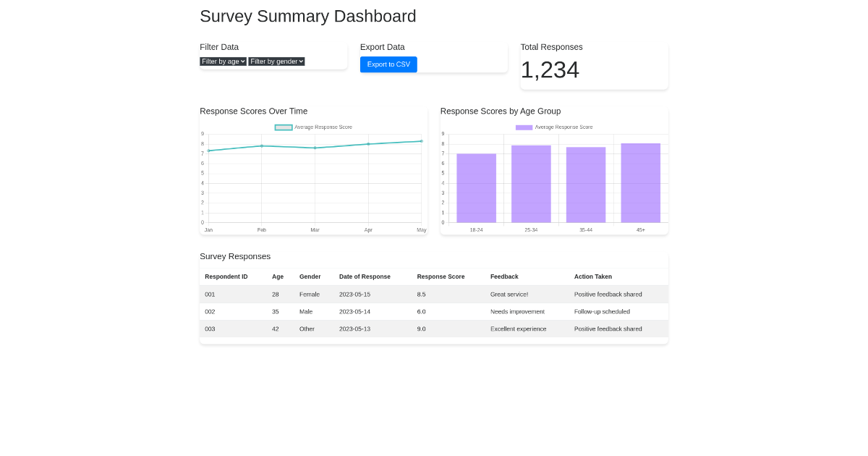Click the "Survey Summary Dashboard" page title

click(x=308, y=16)
